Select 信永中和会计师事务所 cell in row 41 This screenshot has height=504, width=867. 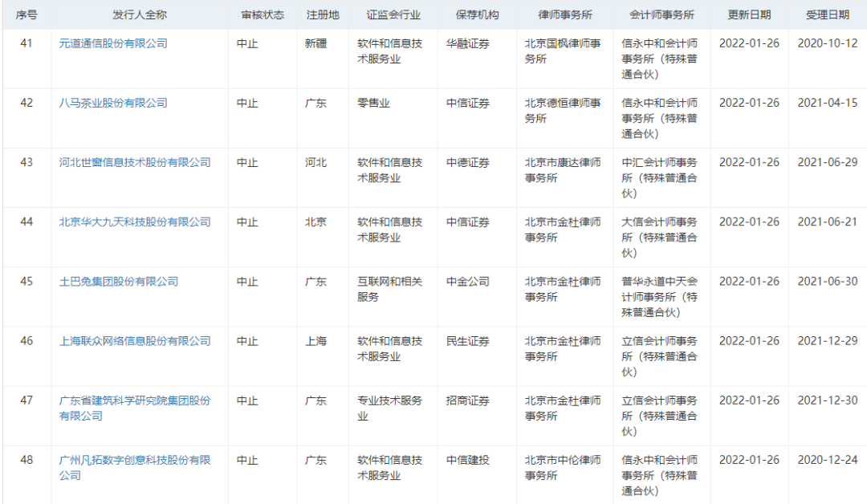(660, 59)
